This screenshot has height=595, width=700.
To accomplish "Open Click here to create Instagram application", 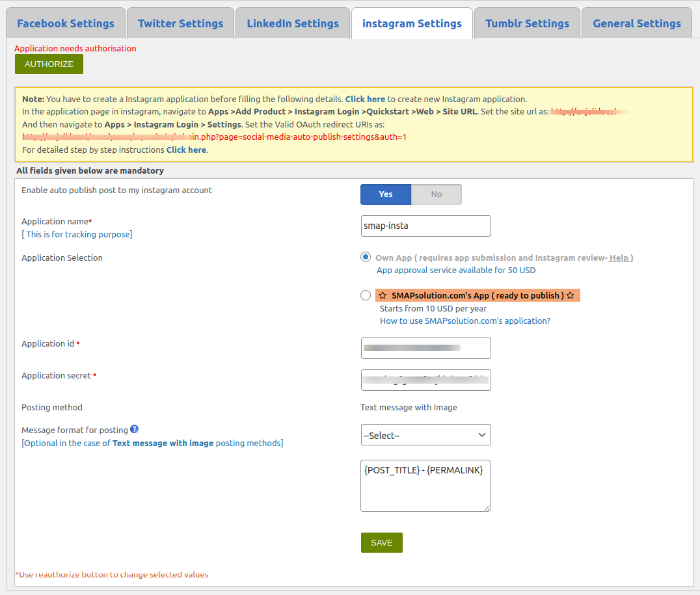I will pos(365,99).
